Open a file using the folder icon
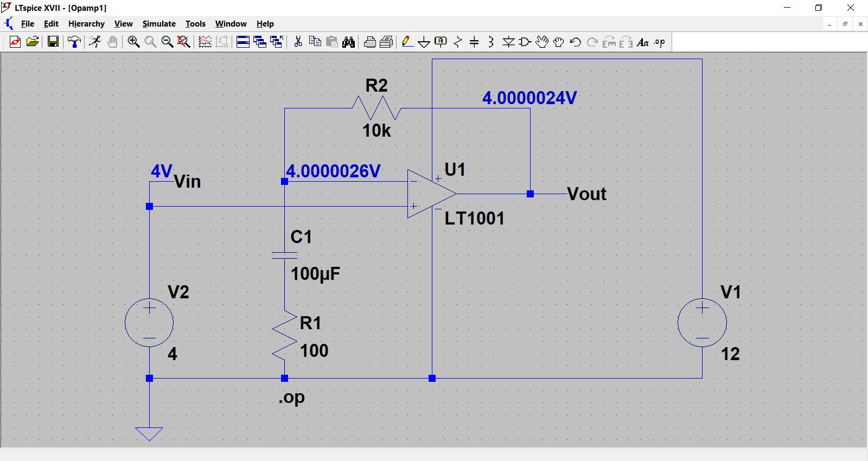Screen dimensions: 868x461 click(33, 42)
